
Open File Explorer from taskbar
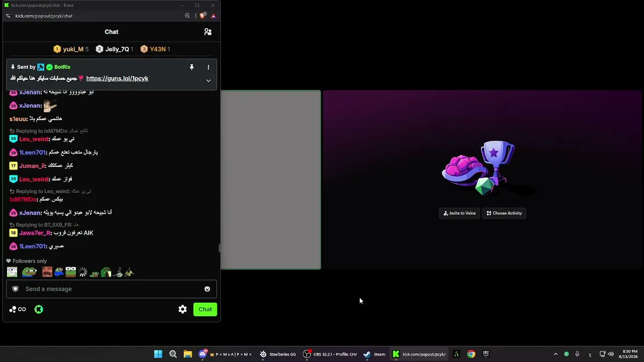pos(188,354)
